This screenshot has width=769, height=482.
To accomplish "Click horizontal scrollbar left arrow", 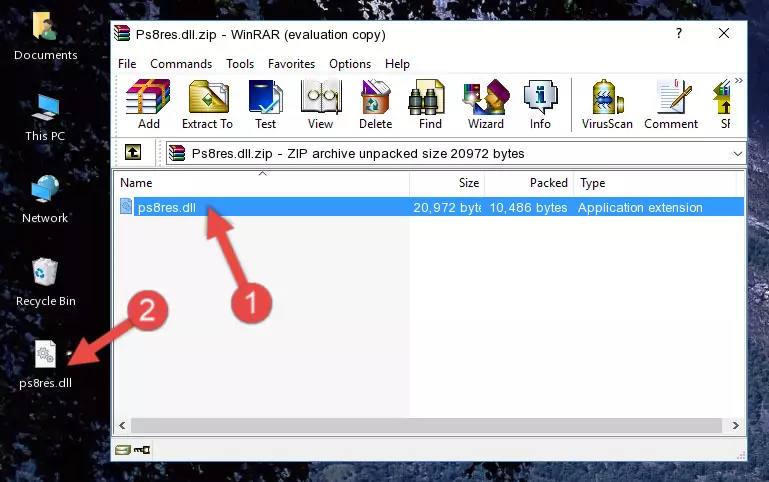I will 123,426.
